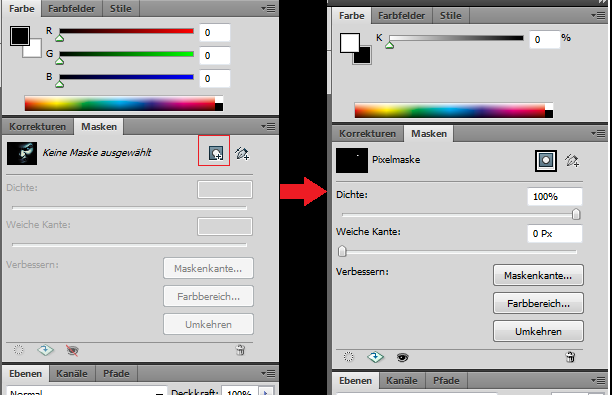Image resolution: width=612 pixels, height=395 pixels.
Task: Select Masken tab in left screenshot
Action: pyautogui.click(x=99, y=126)
